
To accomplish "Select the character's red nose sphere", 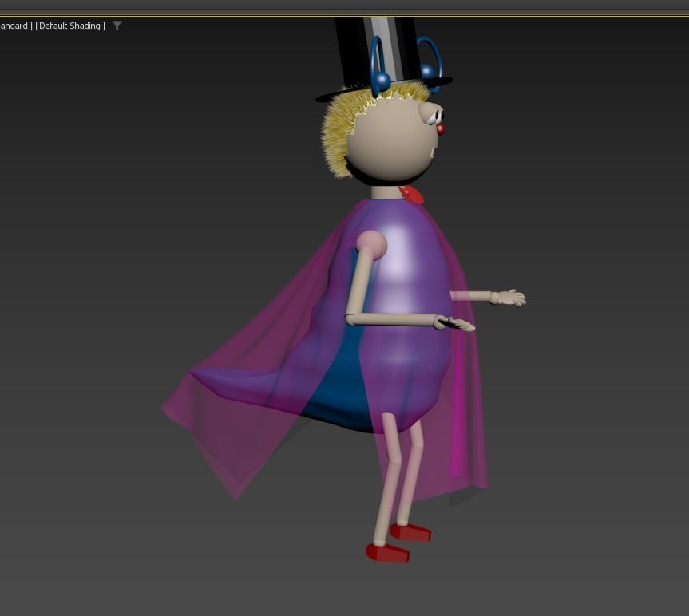I will [440, 129].
